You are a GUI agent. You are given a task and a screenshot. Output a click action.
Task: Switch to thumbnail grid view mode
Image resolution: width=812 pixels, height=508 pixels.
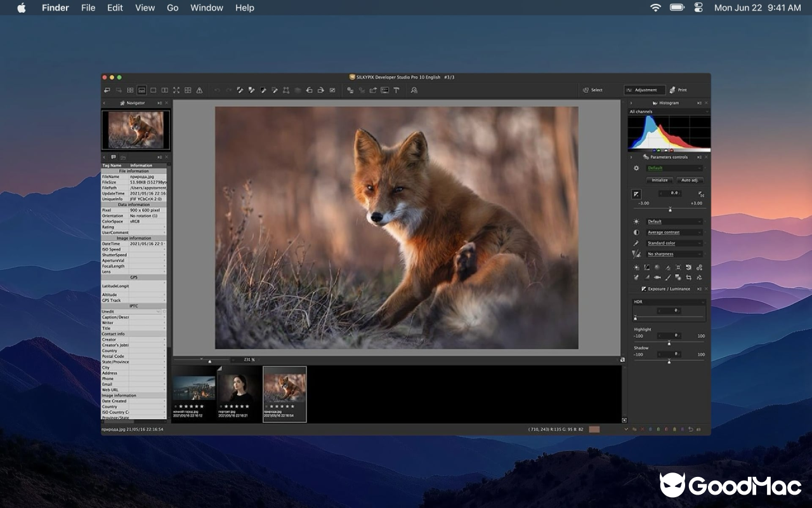(130, 90)
